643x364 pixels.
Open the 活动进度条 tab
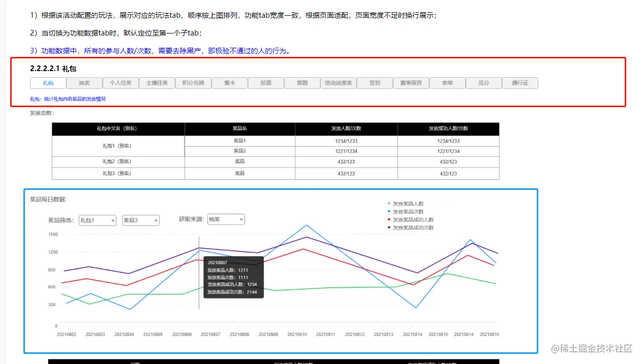pyautogui.click(x=339, y=83)
